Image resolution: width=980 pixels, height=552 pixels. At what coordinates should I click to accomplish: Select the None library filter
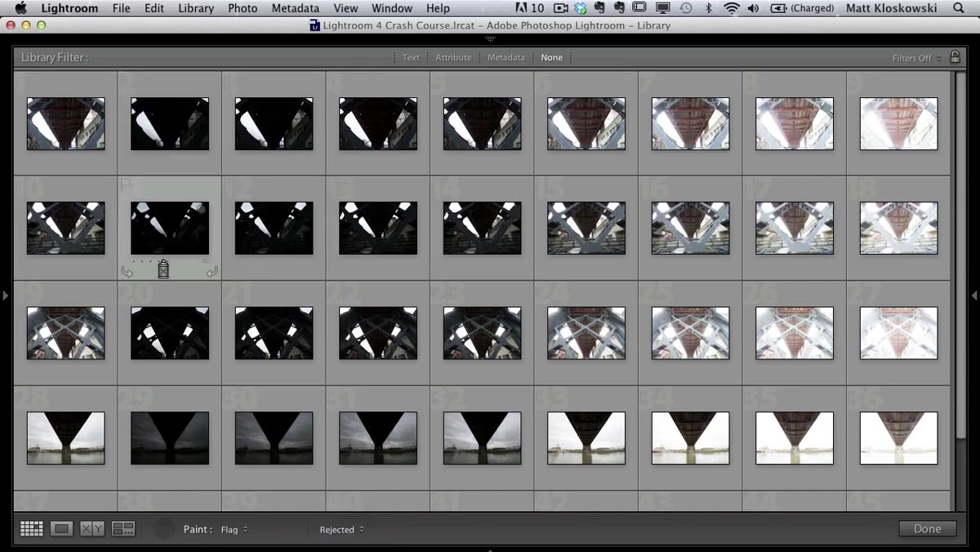(x=552, y=58)
